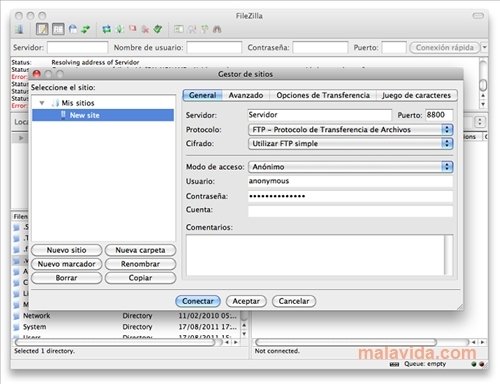
Task: Click the Usuario field with anonymous
Action: tap(350, 181)
